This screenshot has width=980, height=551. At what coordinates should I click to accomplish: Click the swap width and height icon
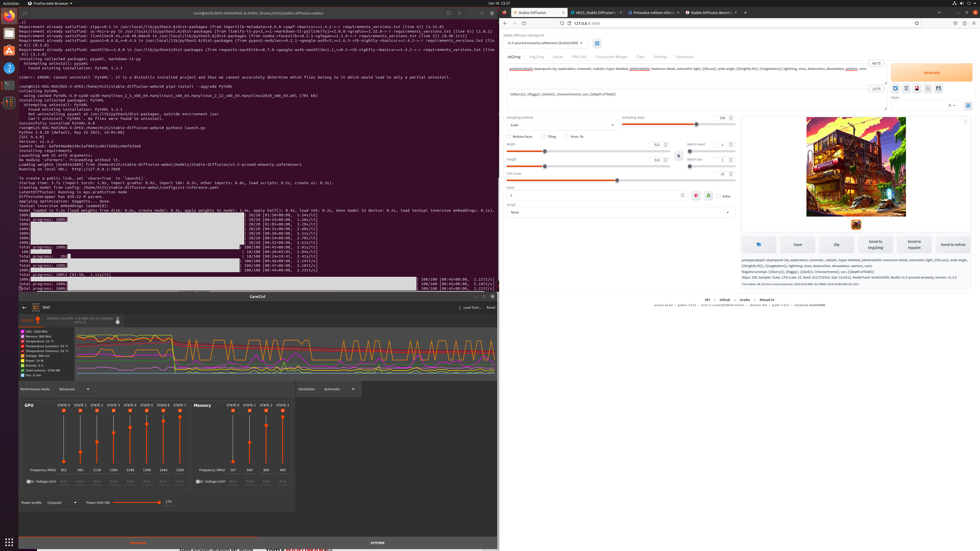(x=678, y=156)
